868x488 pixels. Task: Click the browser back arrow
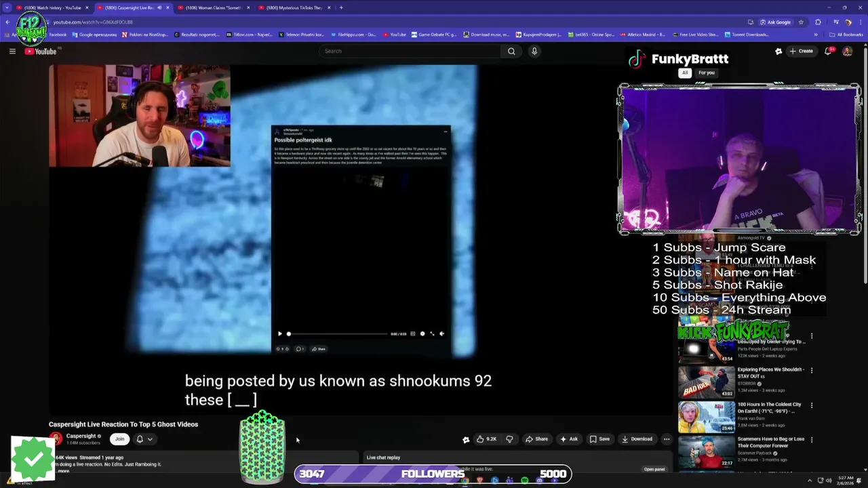(7, 22)
